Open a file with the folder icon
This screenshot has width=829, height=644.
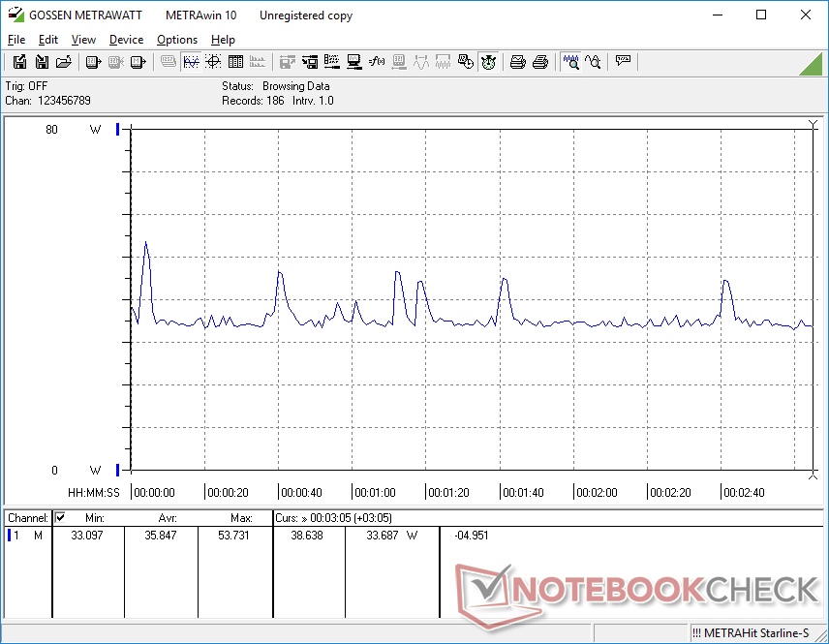click(64, 62)
